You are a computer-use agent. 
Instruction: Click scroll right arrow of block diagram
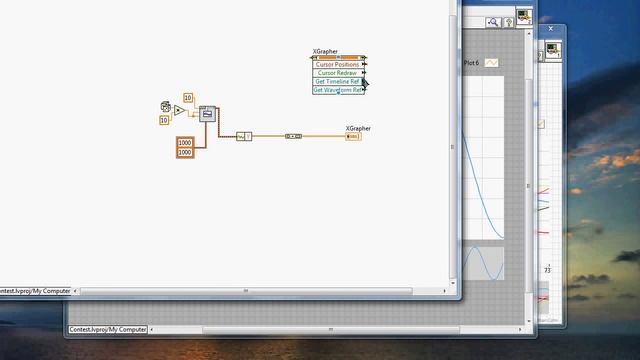tap(444, 291)
